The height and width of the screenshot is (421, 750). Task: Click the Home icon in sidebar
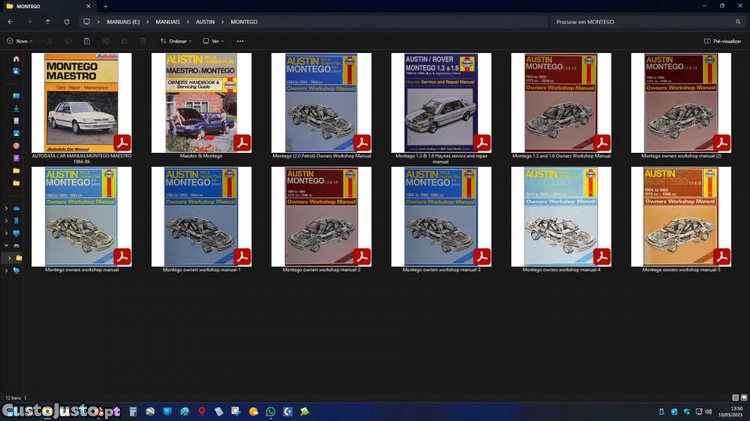pyautogui.click(x=16, y=59)
